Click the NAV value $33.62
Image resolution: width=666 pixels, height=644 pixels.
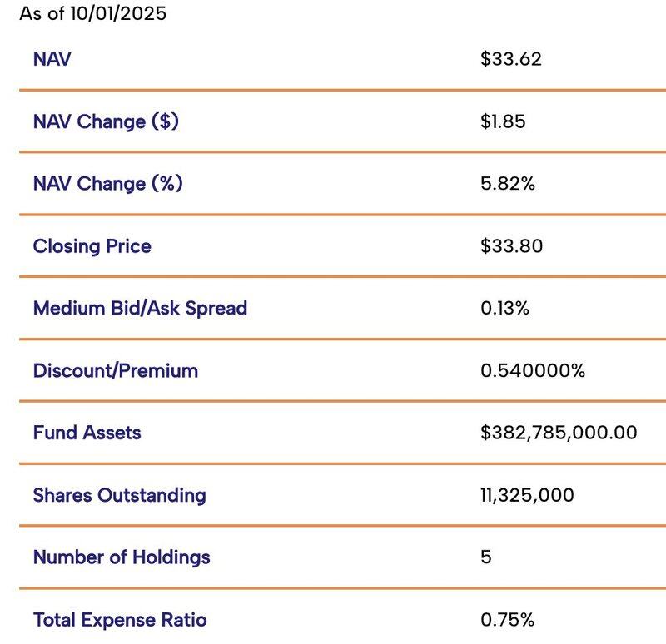click(x=510, y=59)
